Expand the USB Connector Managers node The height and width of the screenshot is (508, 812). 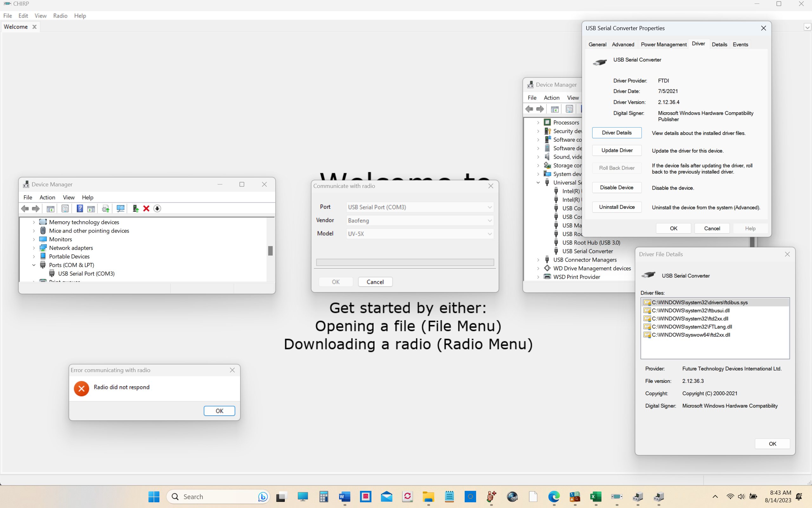[538, 260]
